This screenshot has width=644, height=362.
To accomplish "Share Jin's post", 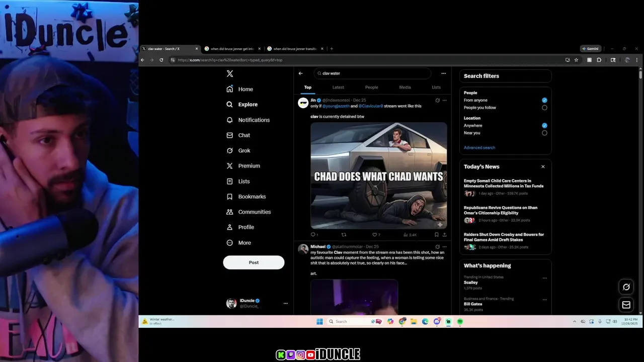I will click(x=444, y=235).
